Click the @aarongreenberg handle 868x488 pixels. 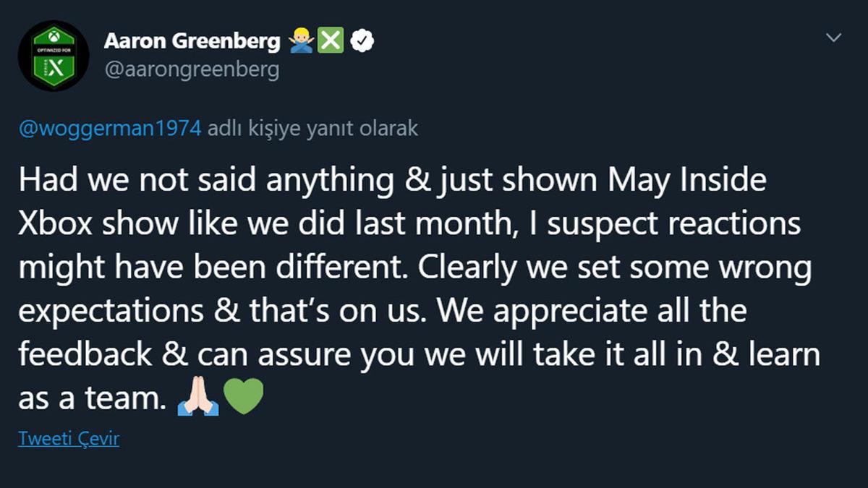tap(192, 69)
